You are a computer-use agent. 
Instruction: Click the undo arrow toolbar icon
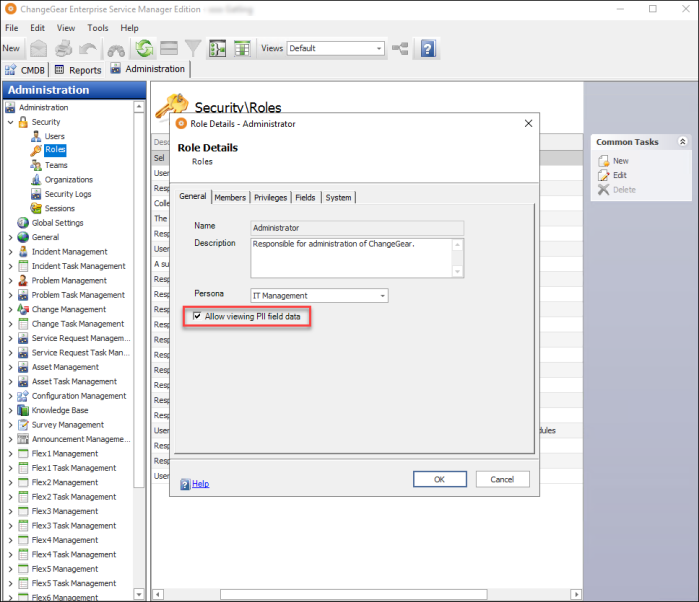(88, 49)
